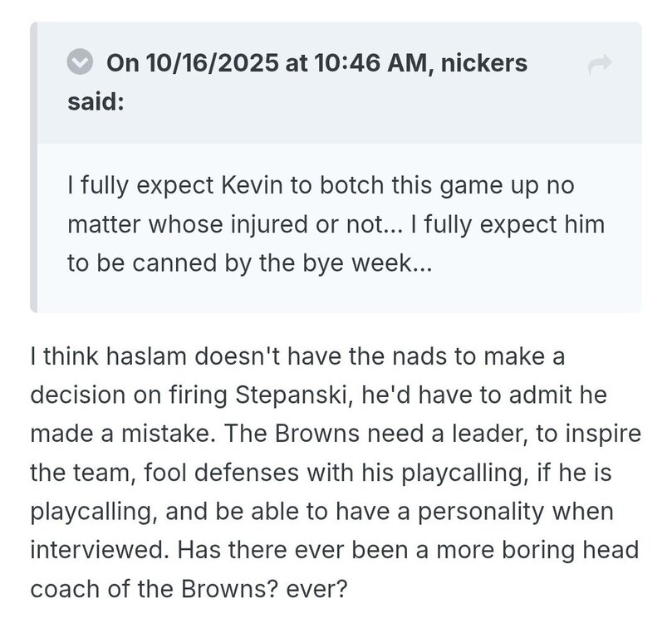Image resolution: width=672 pixels, height=623 pixels.
Task: Collapse the quoted post using the chevron
Action: (x=80, y=61)
